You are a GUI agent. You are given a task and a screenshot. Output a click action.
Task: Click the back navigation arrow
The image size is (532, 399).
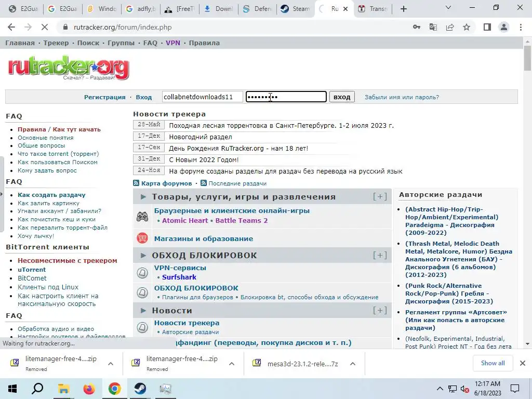(x=11, y=27)
